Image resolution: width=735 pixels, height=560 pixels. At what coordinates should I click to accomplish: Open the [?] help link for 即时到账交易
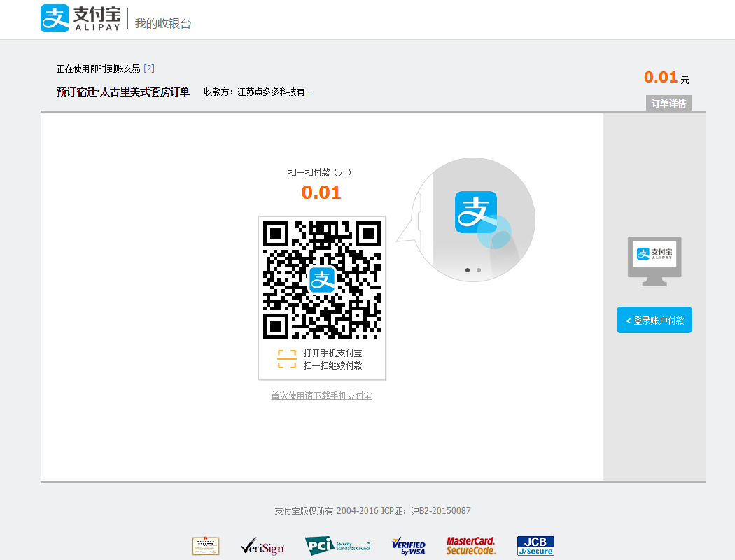[148, 69]
